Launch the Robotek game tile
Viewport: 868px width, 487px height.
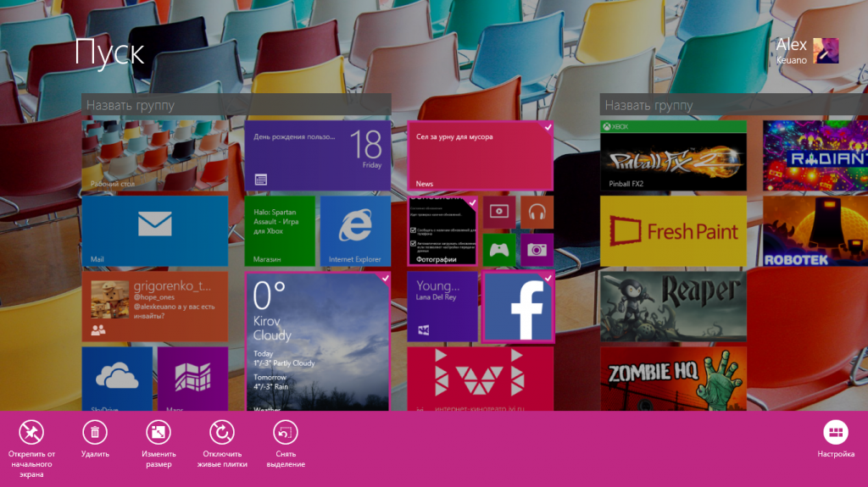[x=815, y=231]
